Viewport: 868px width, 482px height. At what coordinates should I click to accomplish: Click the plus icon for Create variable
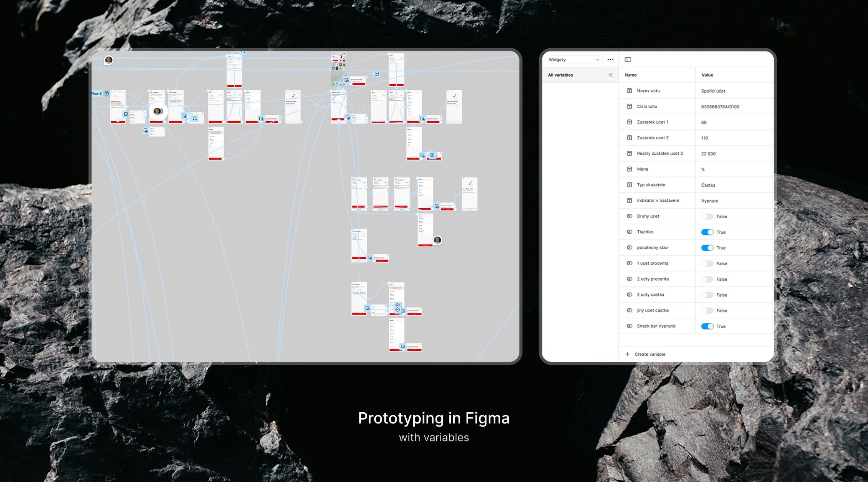(x=627, y=354)
